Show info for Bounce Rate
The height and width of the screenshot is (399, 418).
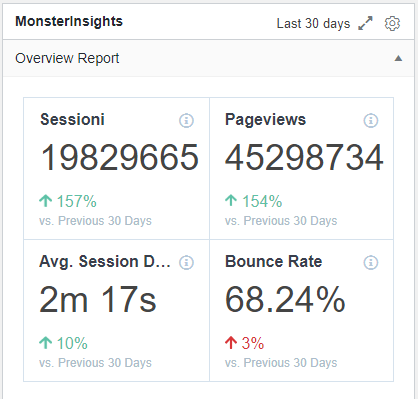[x=371, y=262]
